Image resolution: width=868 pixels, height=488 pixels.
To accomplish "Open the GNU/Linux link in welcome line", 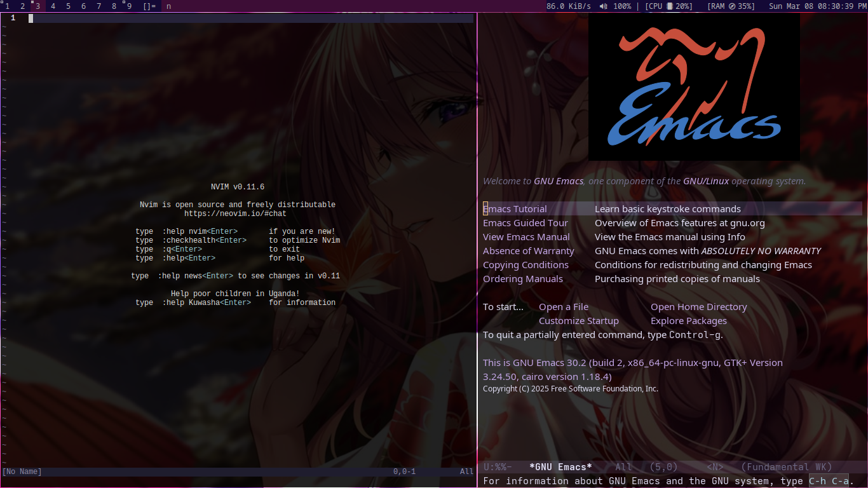I will (706, 181).
